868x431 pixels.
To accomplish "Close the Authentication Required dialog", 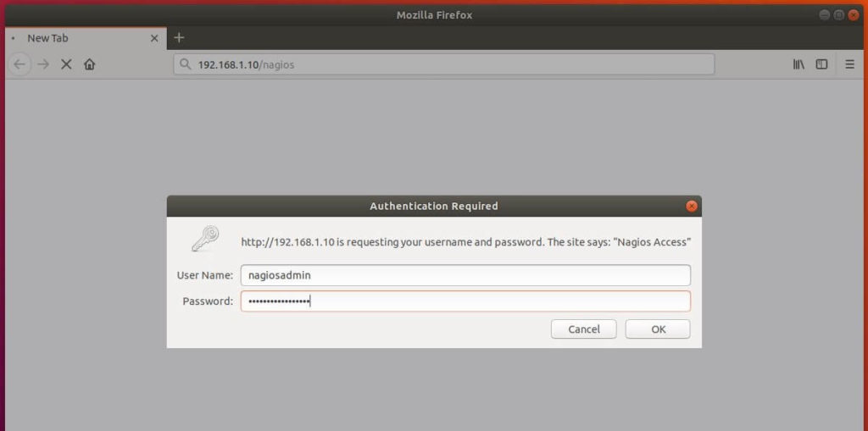I will pyautogui.click(x=692, y=207).
